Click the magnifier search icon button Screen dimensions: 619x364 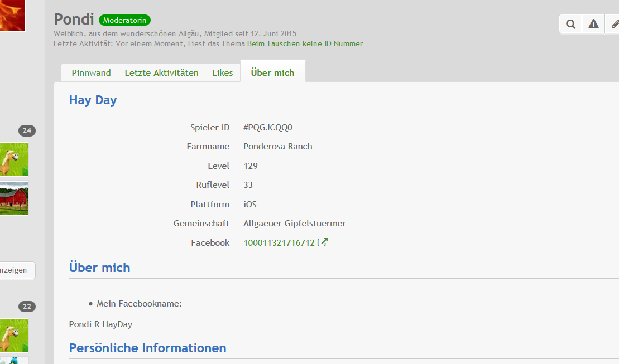(x=570, y=24)
